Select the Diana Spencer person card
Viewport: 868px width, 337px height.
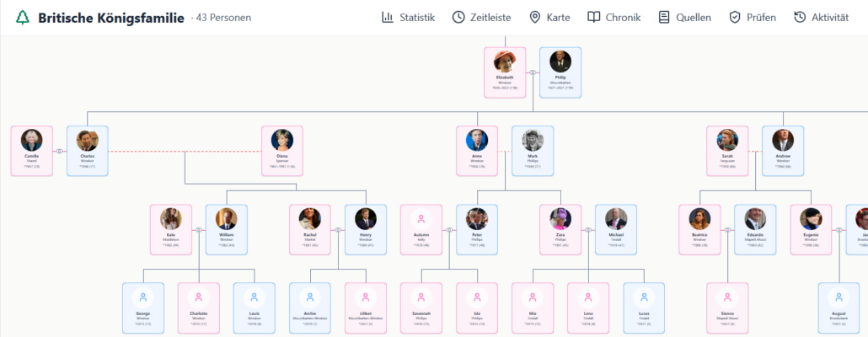tap(282, 151)
